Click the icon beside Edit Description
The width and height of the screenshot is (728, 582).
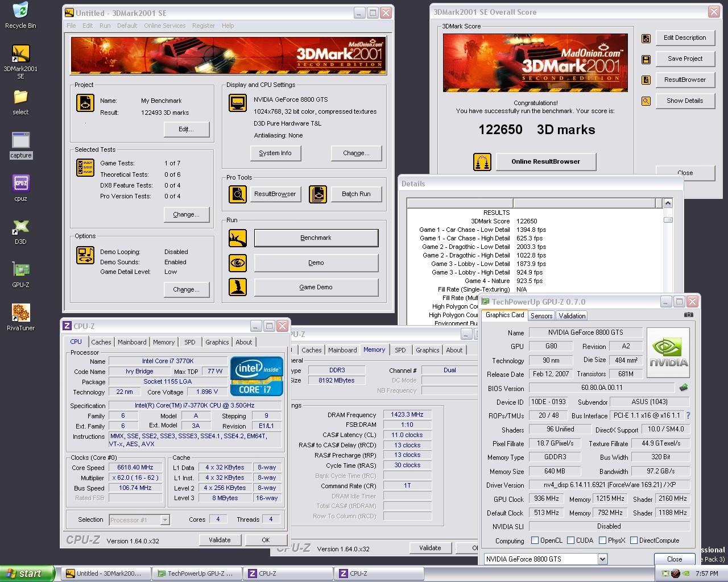[x=646, y=38]
